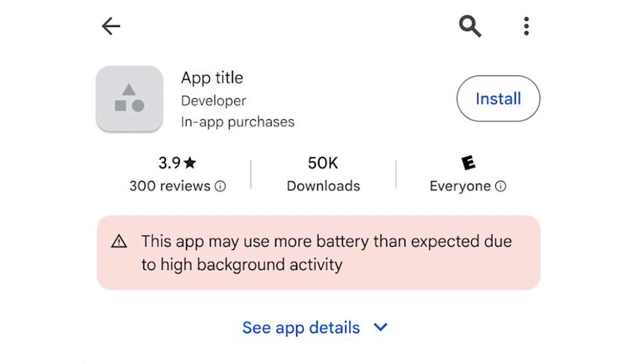Screen dimensions: 637x364
Task: Tap the App title heading
Action: click(212, 78)
